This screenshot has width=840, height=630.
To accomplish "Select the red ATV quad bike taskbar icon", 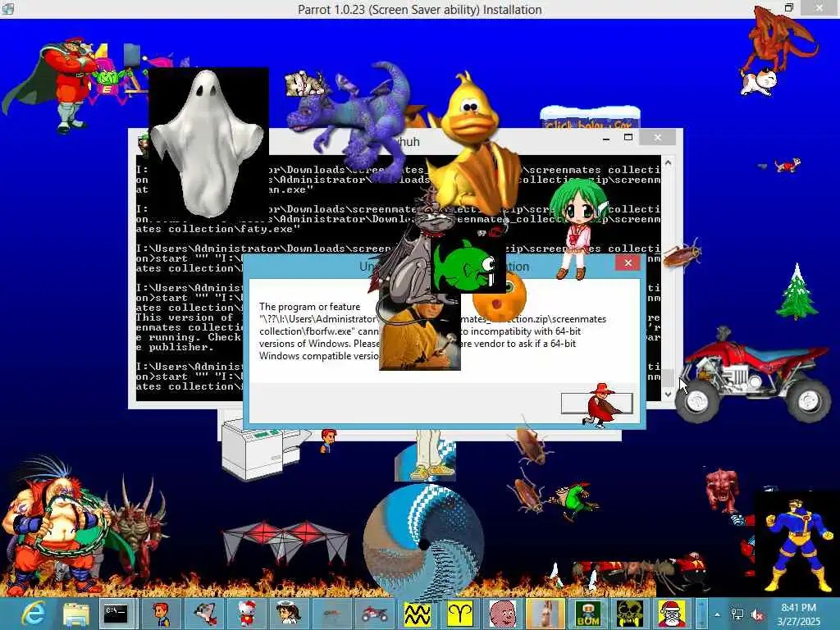I will pyautogui.click(x=374, y=614).
